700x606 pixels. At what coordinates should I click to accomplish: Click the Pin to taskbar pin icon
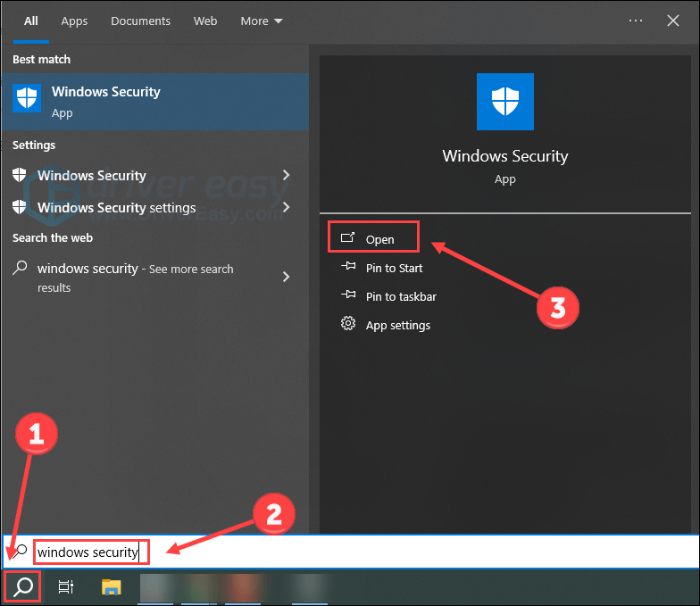(x=348, y=295)
